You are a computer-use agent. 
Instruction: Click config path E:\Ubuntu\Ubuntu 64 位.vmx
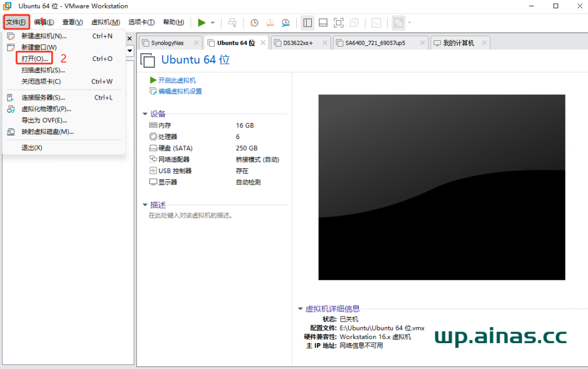click(x=382, y=328)
